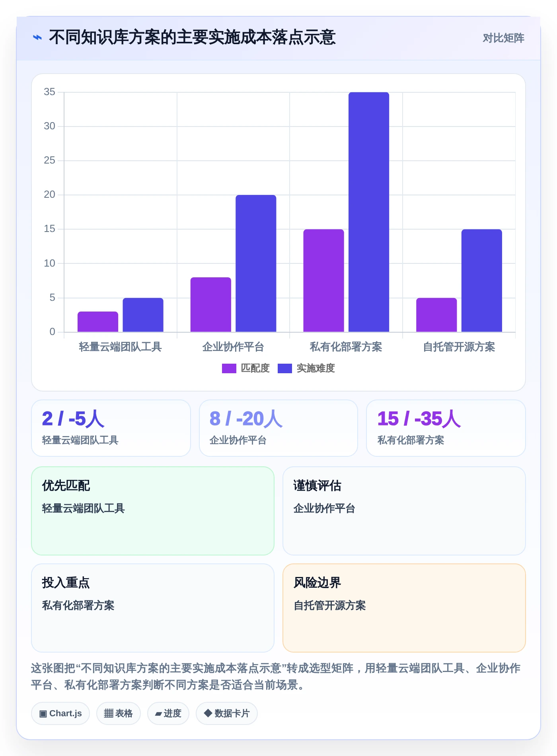Click purple 匹配度 bar for 轻量云端团队工具
The height and width of the screenshot is (756, 557).
pyautogui.click(x=98, y=321)
